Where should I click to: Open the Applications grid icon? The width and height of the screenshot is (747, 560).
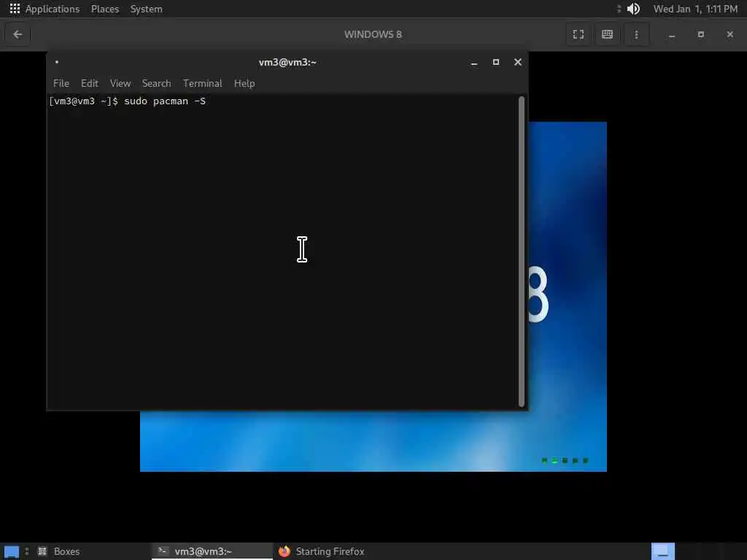15,9
